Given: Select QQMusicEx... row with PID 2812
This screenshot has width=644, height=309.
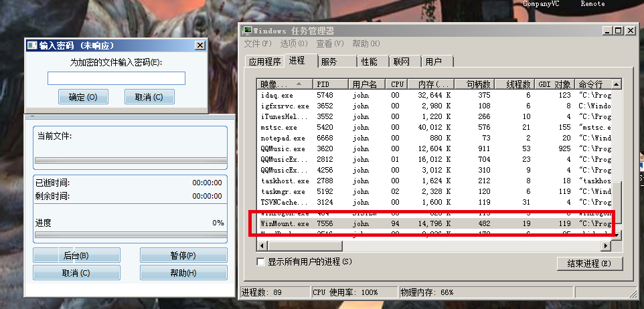Looking at the screenshot, I should 434,159.
